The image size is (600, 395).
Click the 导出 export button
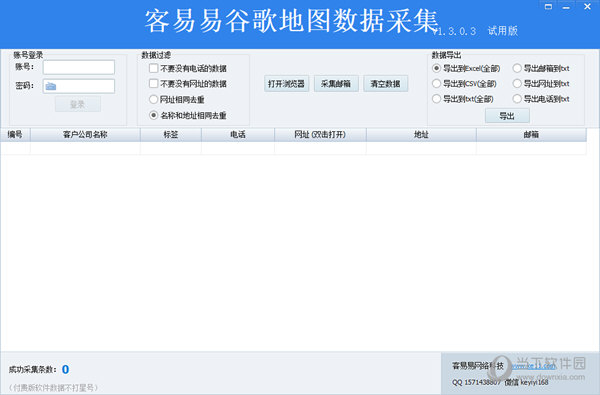507,116
